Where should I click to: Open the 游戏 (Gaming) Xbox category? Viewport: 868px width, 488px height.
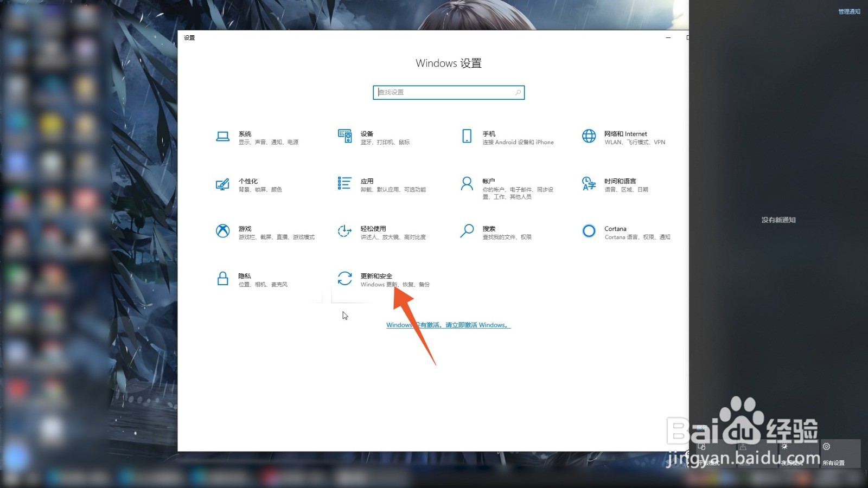[265, 232]
